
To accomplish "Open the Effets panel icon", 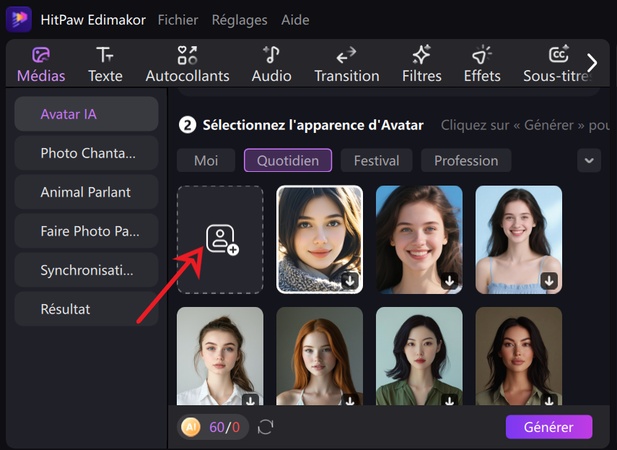I will [482, 55].
